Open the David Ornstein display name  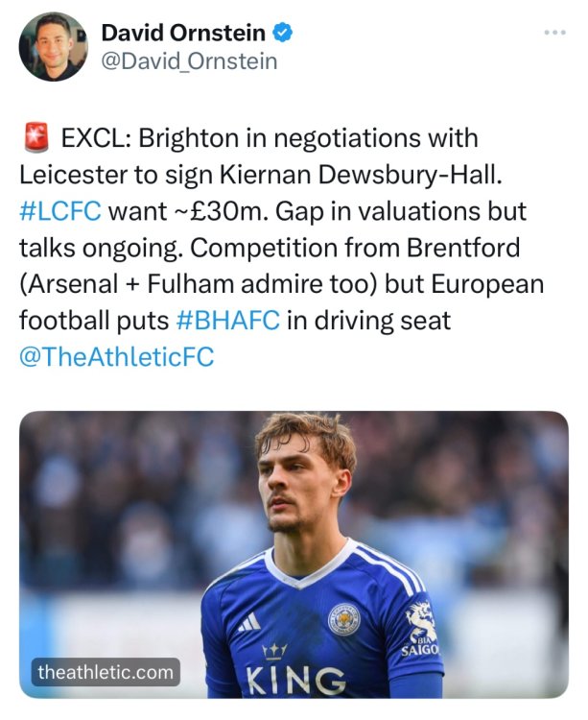183,33
